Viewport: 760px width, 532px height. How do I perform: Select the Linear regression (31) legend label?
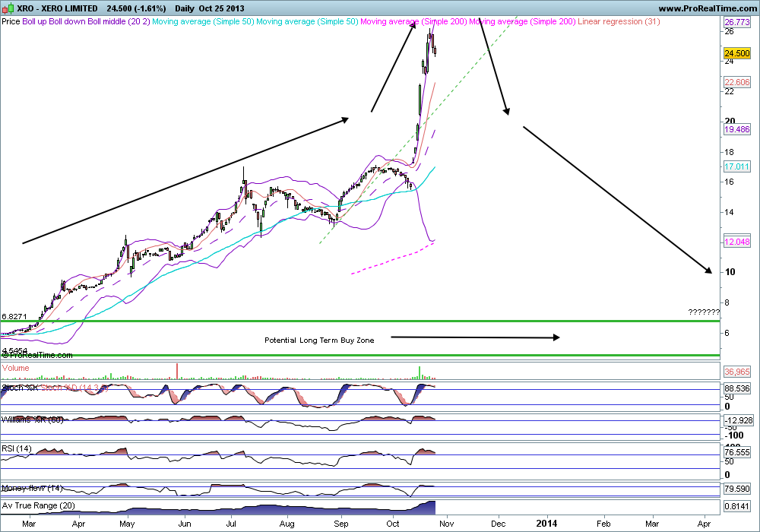tap(619, 21)
